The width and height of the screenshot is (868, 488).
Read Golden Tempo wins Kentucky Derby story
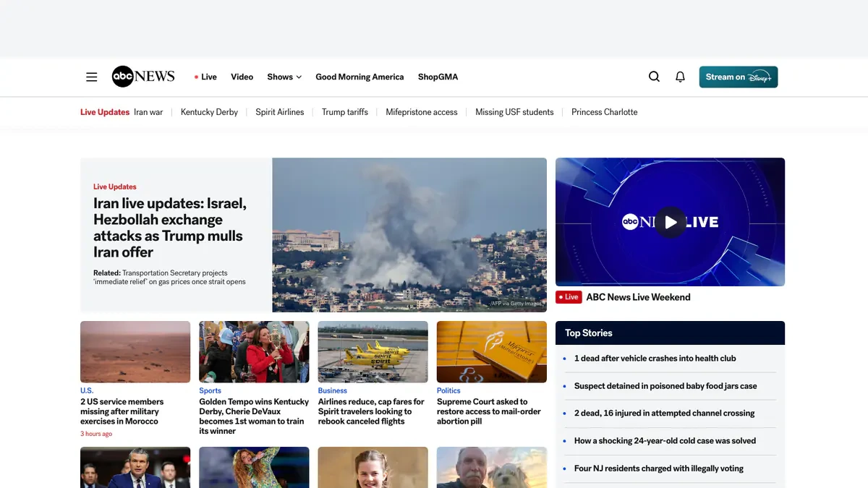tap(254, 416)
